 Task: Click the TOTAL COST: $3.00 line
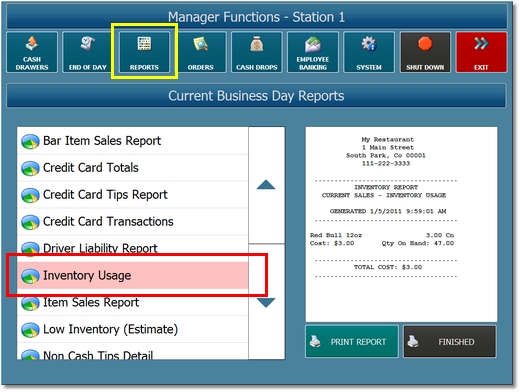(388, 267)
